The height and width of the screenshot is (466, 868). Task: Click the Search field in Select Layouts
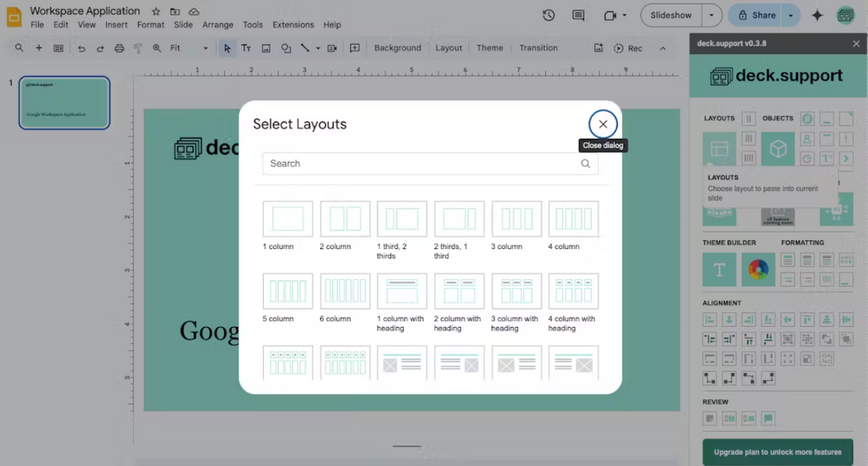pos(430,163)
